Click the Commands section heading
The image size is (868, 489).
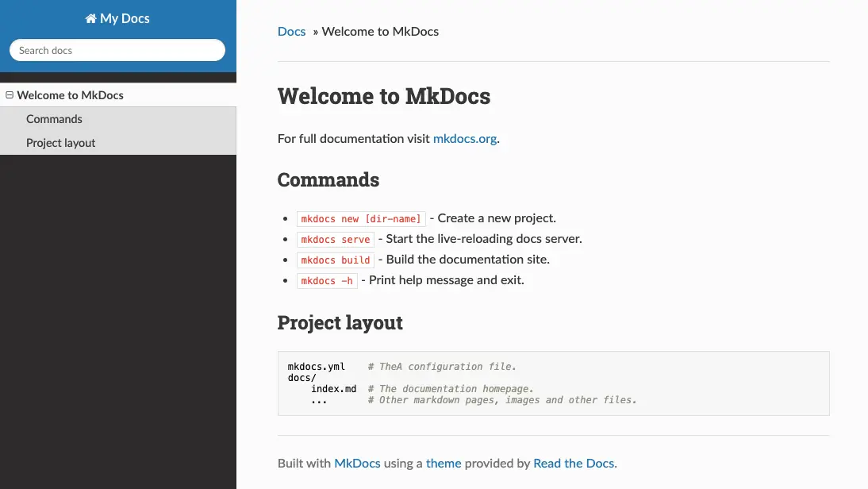[x=328, y=179]
